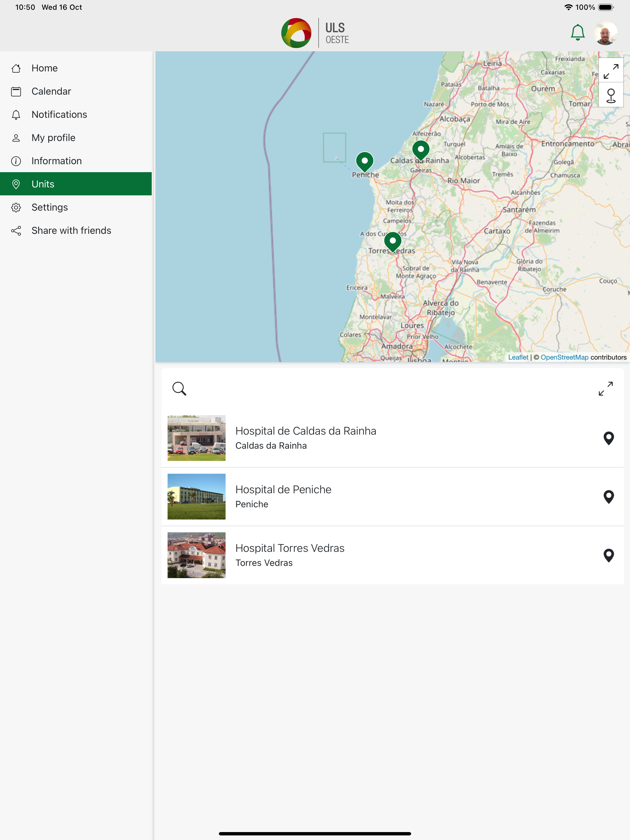Screen dimensions: 630x840
Task: Click the Home house icon
Action: pyautogui.click(x=16, y=68)
